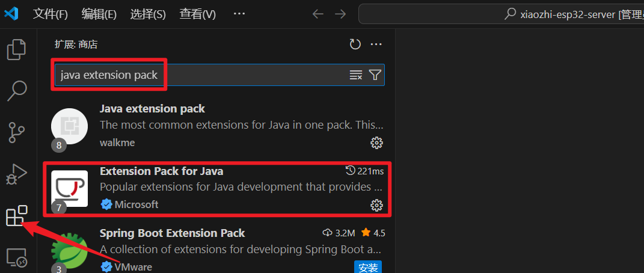Viewport: 644px width, 273px height.
Task: Open the 查看(V) menu
Action: pos(198,14)
